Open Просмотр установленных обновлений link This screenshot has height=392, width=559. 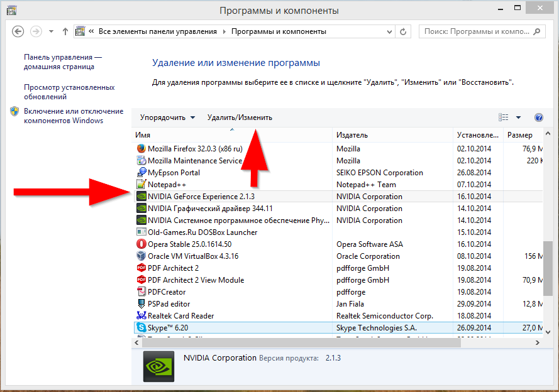[x=69, y=92]
